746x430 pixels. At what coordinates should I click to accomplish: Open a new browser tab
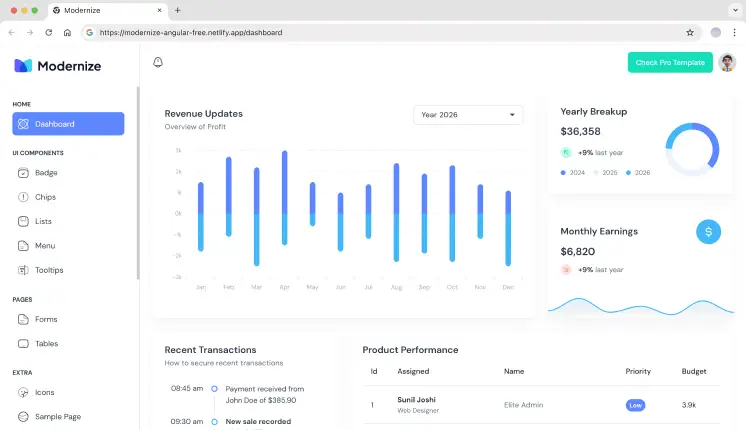coord(177,10)
